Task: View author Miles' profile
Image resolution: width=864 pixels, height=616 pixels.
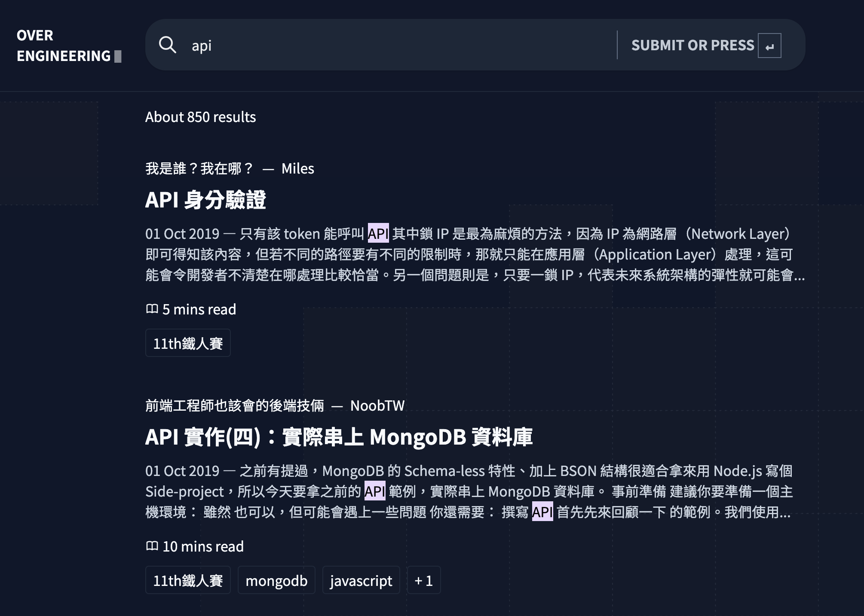Action: click(x=297, y=168)
